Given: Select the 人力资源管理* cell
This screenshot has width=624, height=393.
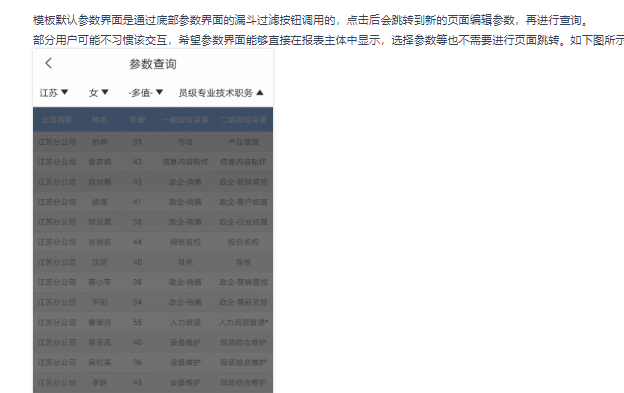Looking at the screenshot, I should coord(244,323).
